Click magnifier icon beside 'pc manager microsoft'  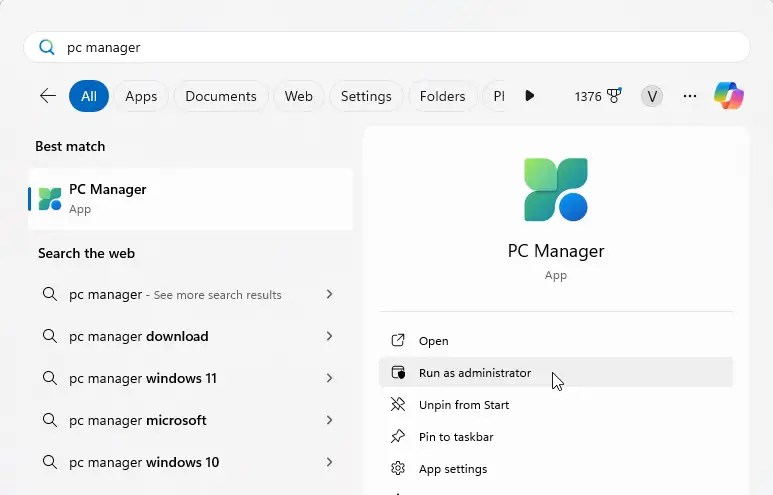point(49,420)
